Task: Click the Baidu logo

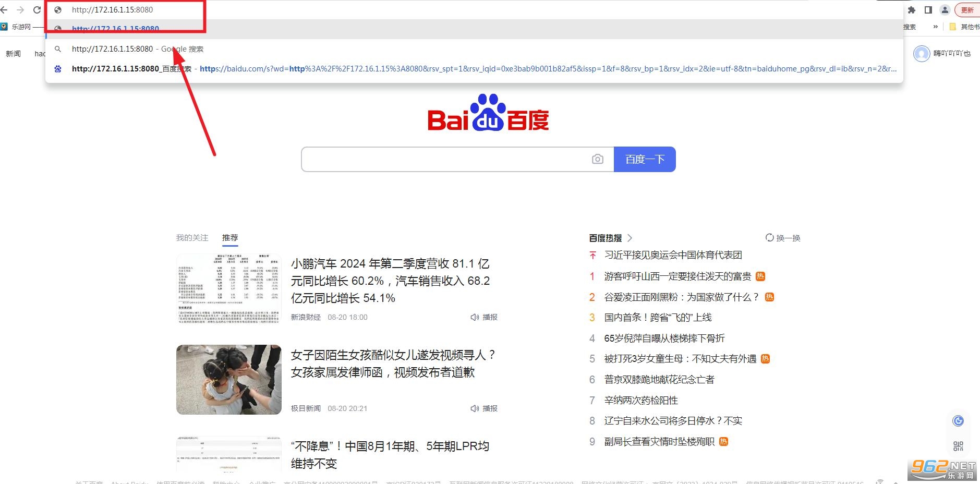Action: coord(488,112)
